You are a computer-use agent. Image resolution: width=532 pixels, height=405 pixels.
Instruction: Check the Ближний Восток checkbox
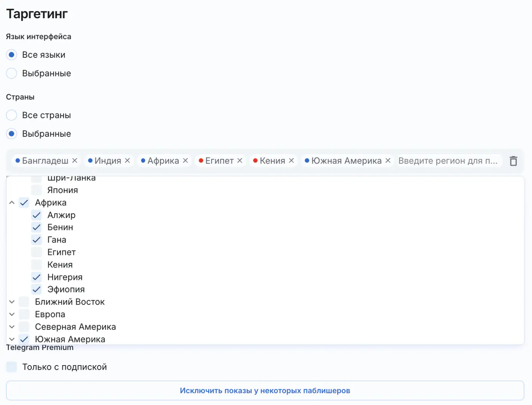[24, 302]
